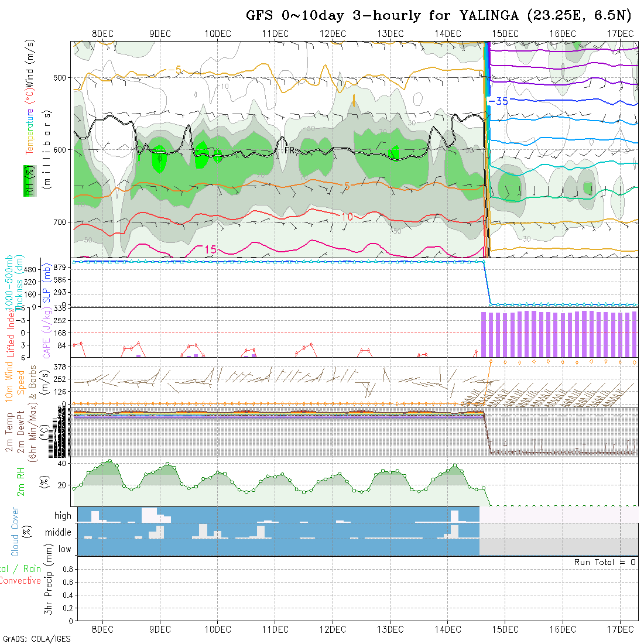Click the GrADS: COLA/IGES footer credit
Viewport: 644px width, 644px height.
[x=36, y=639]
